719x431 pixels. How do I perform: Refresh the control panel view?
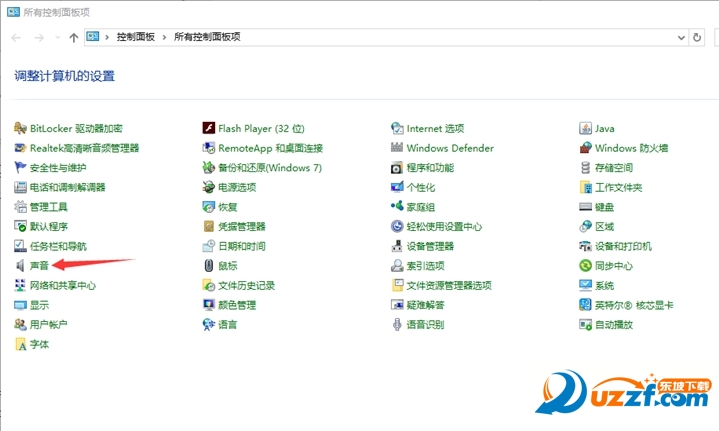(697, 38)
